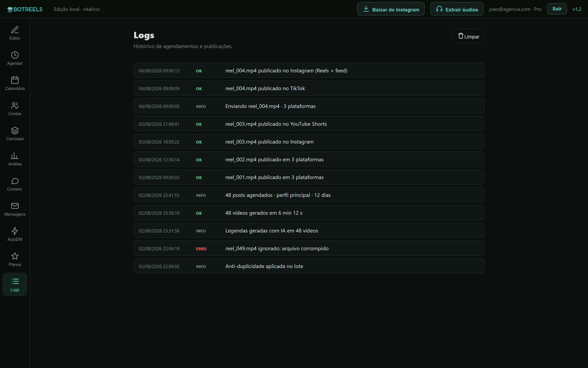Open the Mensagens envelope icon

pos(15,206)
